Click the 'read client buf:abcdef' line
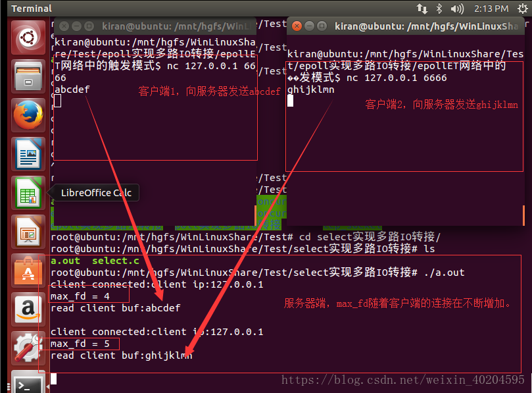Image resolution: width=532 pixels, height=393 pixels. pos(116,308)
